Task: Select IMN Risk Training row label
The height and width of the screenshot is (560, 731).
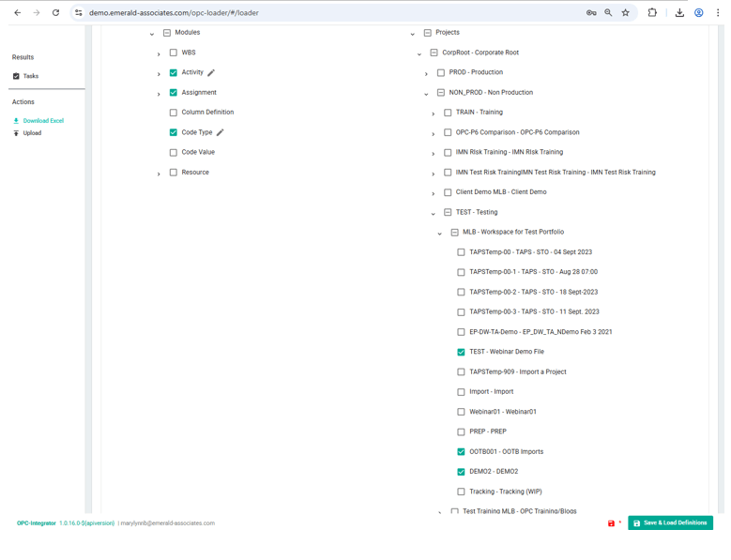Action: pyautogui.click(x=510, y=152)
